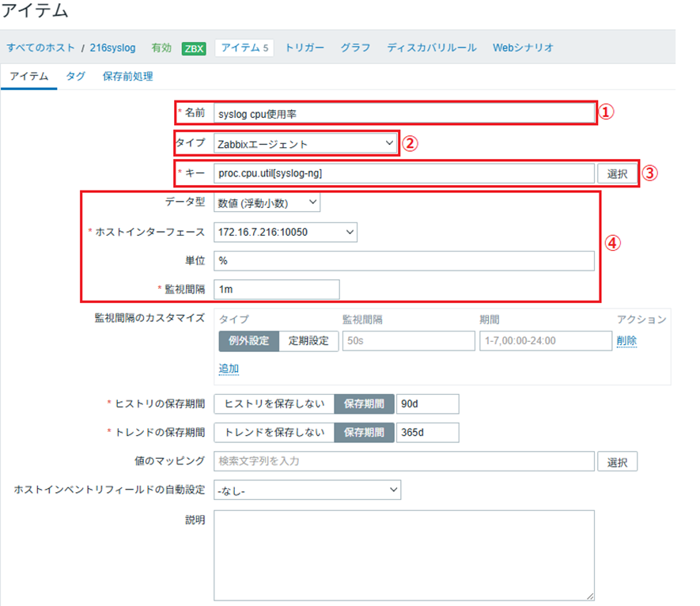Screen dimensions: 700x606
Task: Switch to the タグ tab
Action: [75, 77]
